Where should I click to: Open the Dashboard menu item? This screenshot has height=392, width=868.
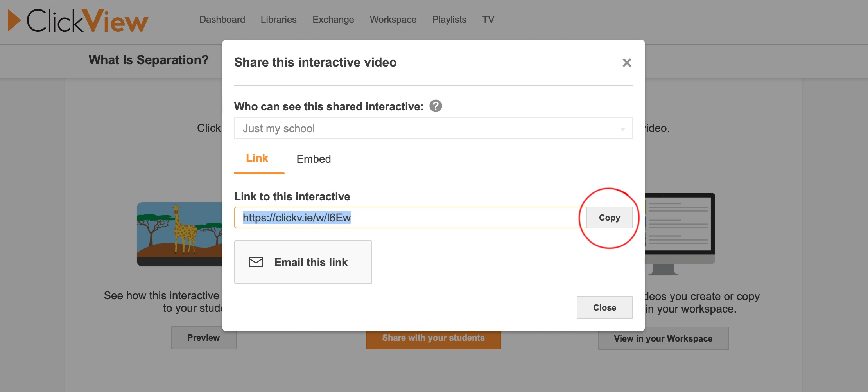[x=222, y=20]
